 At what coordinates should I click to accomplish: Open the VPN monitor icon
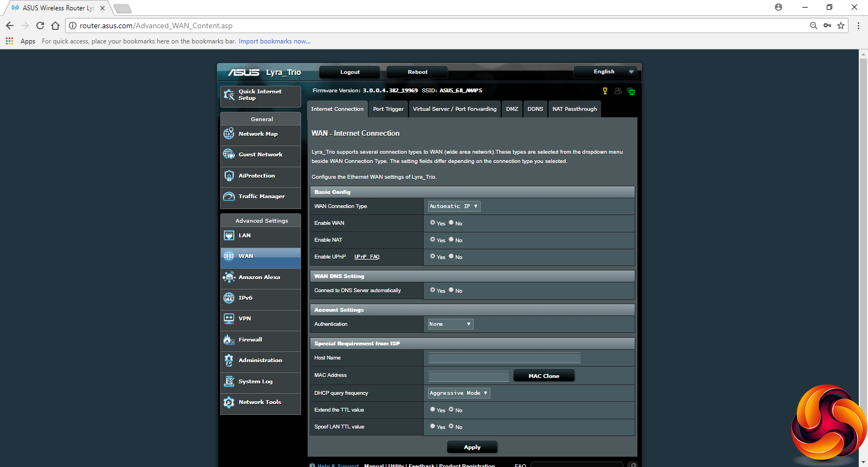click(229, 319)
